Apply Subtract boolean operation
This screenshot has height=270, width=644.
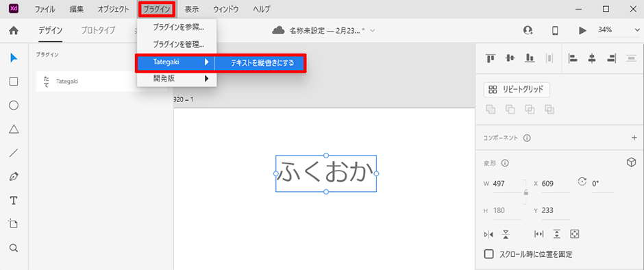pyautogui.click(x=510, y=110)
